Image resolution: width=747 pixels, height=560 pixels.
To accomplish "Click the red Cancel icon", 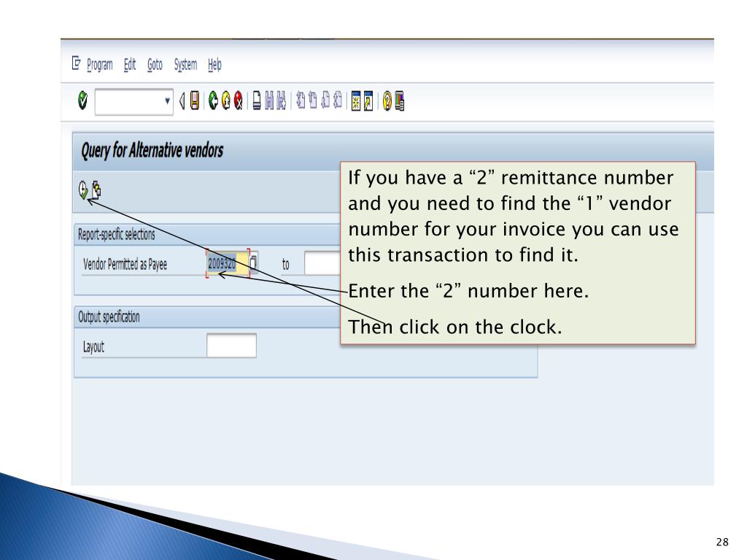I will pos(239,101).
